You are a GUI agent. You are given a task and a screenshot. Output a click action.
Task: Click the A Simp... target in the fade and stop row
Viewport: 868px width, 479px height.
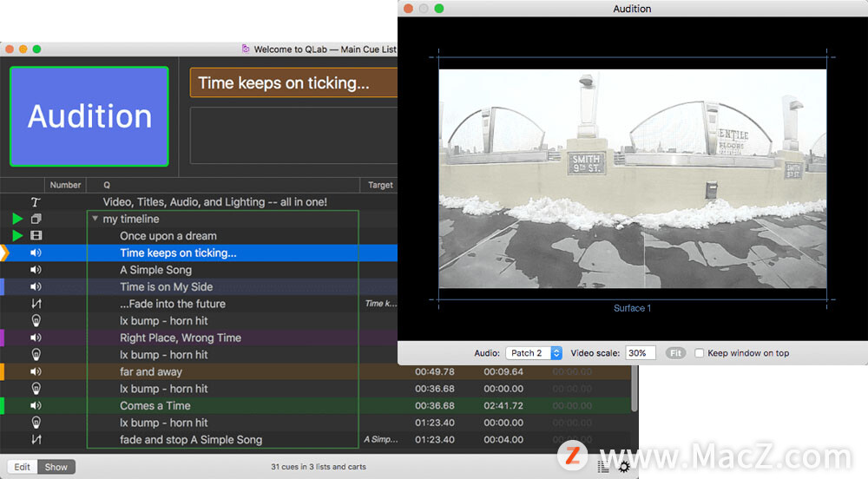(381, 439)
